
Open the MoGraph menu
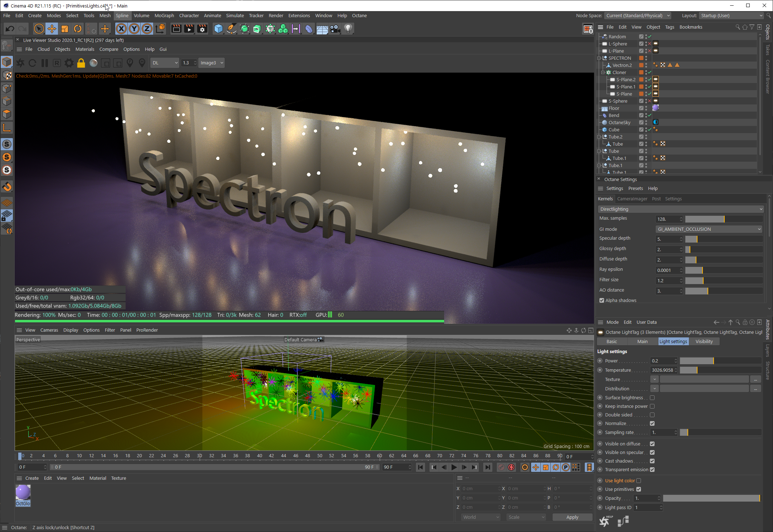164,15
